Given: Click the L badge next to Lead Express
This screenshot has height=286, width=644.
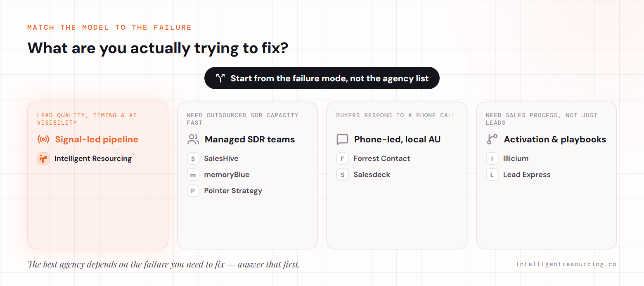Looking at the screenshot, I should (492, 175).
